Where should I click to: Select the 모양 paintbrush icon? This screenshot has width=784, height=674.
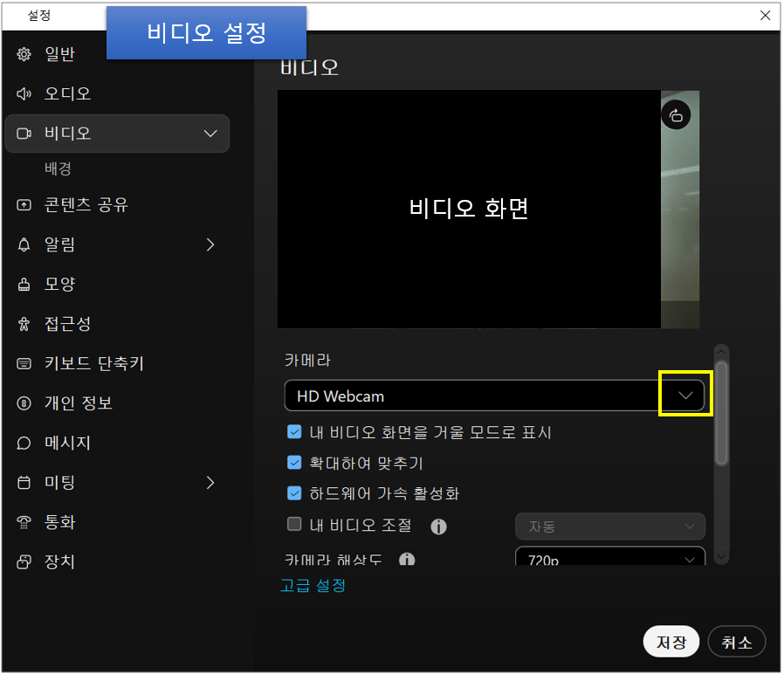tap(24, 284)
